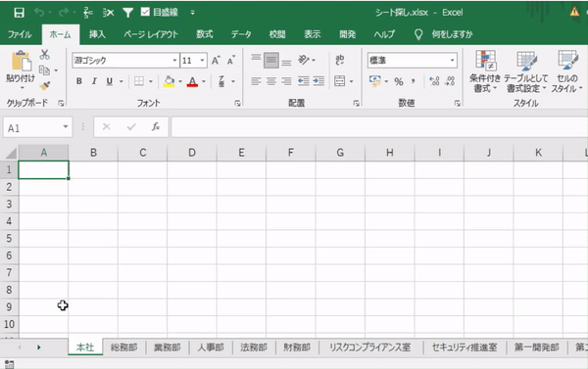Click the Cut scissors icon

45,55
